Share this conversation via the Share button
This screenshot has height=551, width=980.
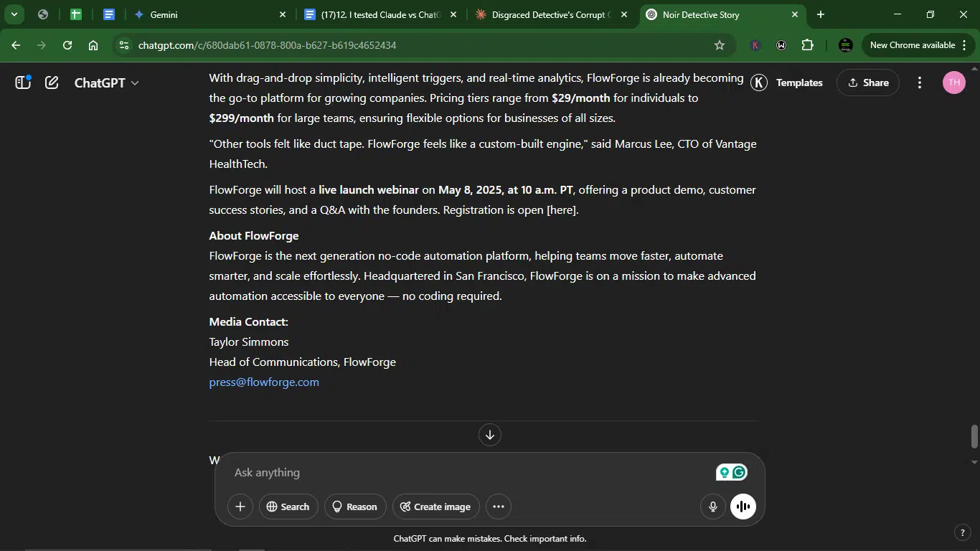pos(868,83)
